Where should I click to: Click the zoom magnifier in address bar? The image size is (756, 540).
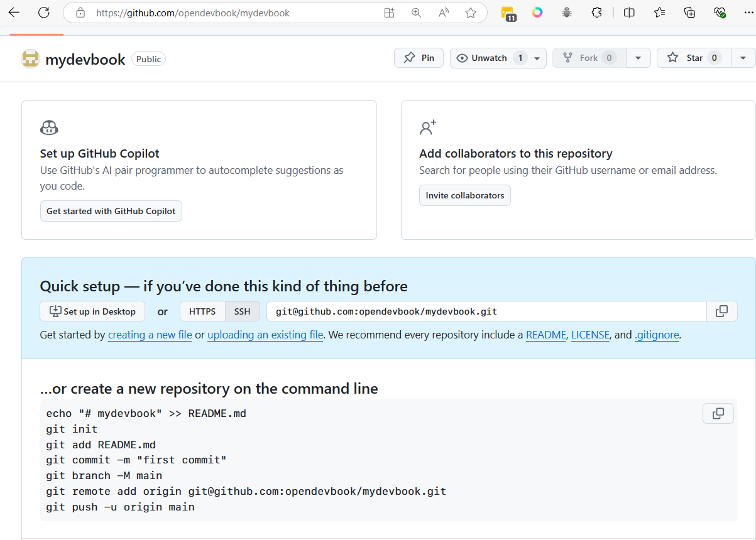pyautogui.click(x=416, y=13)
